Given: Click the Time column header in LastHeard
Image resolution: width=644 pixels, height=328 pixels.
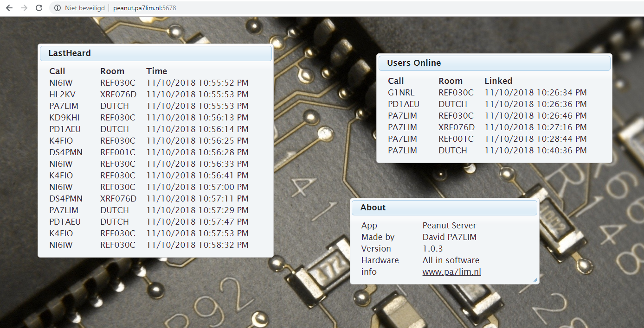Looking at the screenshot, I should click(x=156, y=71).
